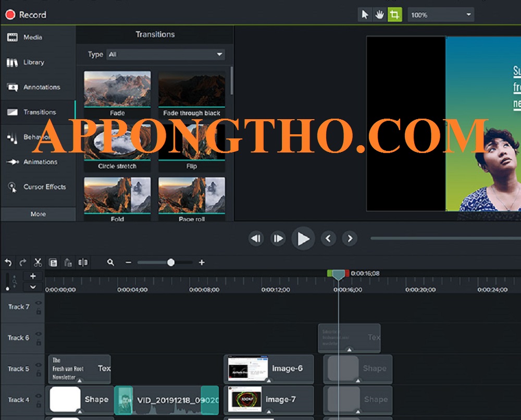Select the Fade transition thumbnail
The height and width of the screenshot is (420, 521).
[x=117, y=90]
